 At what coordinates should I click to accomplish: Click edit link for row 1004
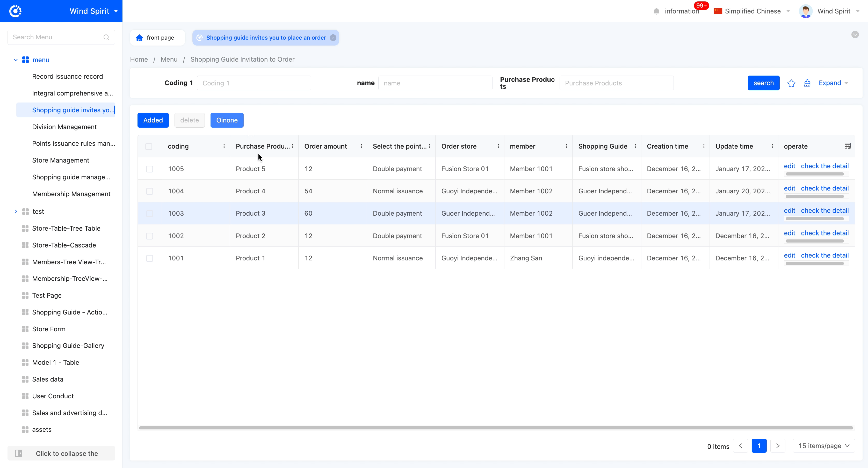pyautogui.click(x=789, y=188)
